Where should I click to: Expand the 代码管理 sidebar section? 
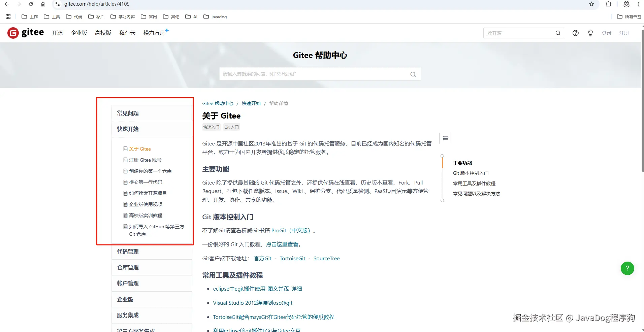128,251
